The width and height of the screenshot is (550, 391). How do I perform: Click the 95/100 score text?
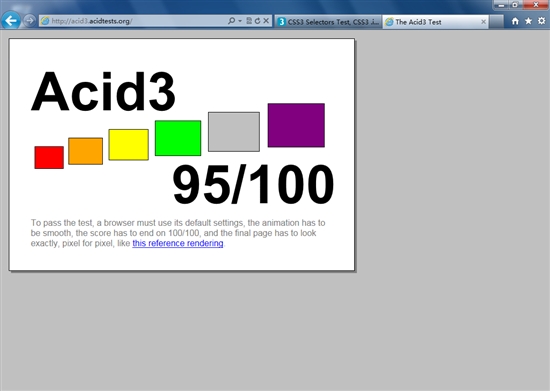tap(253, 184)
